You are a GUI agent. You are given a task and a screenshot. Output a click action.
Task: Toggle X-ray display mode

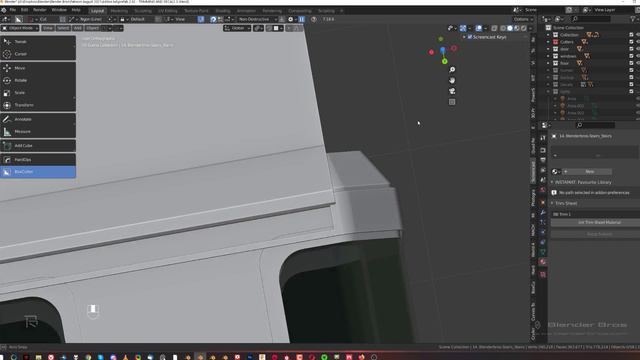pyautogui.click(x=494, y=28)
